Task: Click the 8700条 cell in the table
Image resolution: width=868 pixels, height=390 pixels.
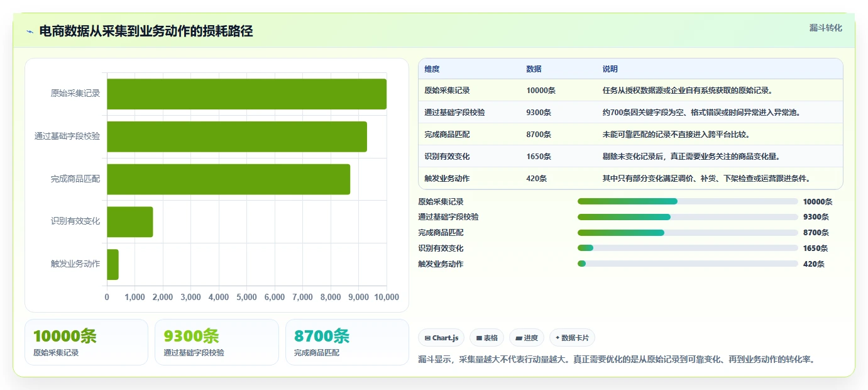Action: (x=539, y=135)
